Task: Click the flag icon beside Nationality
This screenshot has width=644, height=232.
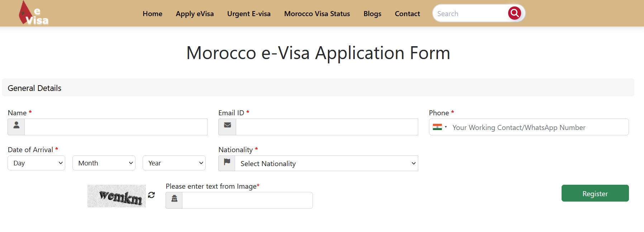Action: pyautogui.click(x=227, y=163)
